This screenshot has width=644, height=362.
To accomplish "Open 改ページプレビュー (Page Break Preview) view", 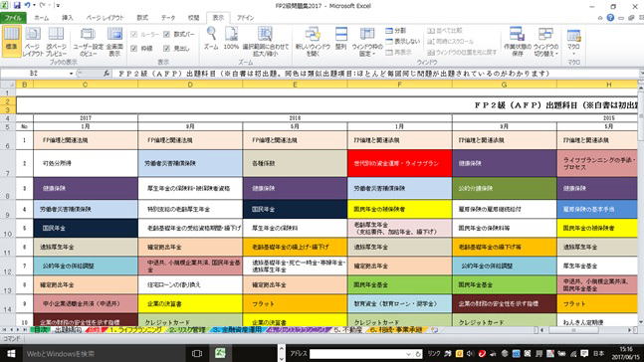I will click(57, 41).
